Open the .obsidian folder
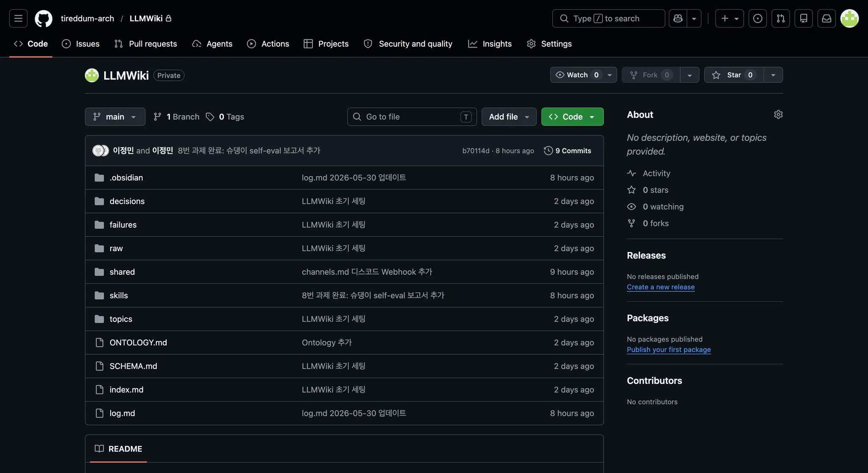The width and height of the screenshot is (868, 473). [x=126, y=178]
